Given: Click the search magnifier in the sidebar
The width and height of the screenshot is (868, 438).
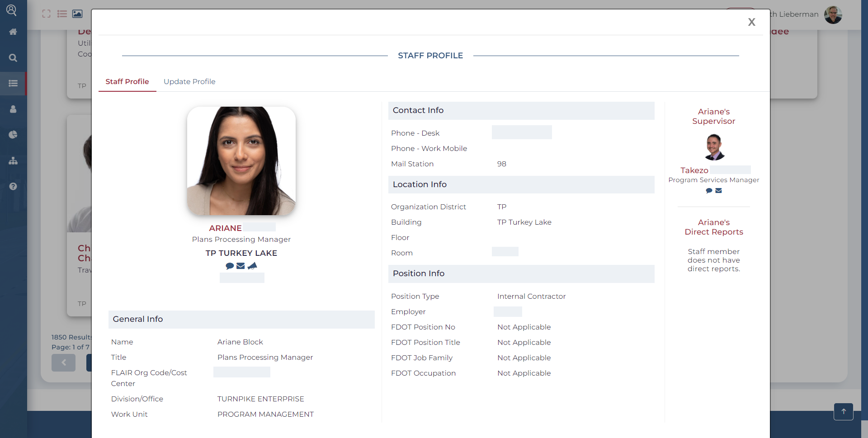Looking at the screenshot, I should (13, 58).
